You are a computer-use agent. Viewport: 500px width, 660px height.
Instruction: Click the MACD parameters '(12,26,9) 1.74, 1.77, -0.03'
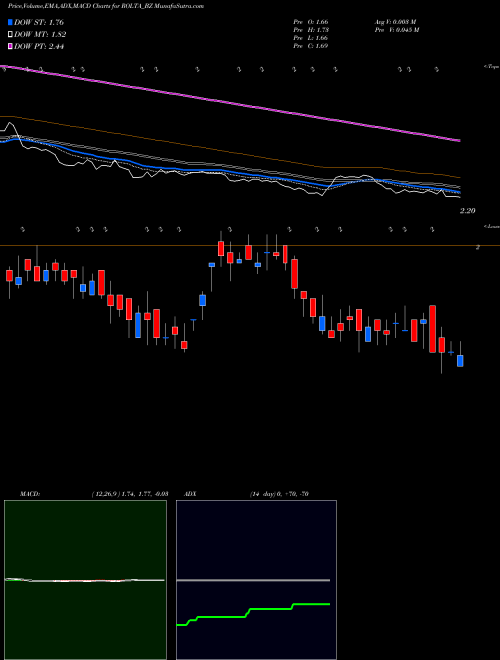pyautogui.click(x=129, y=494)
